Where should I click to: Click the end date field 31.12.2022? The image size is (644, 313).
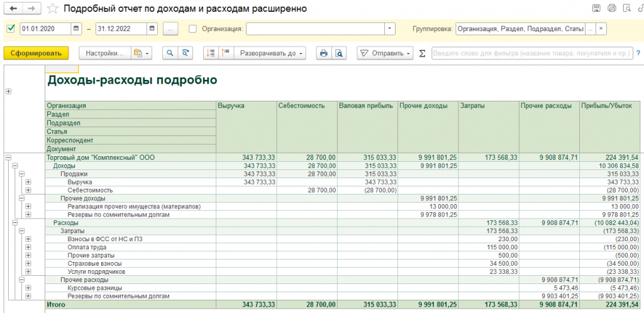pyautogui.click(x=121, y=29)
